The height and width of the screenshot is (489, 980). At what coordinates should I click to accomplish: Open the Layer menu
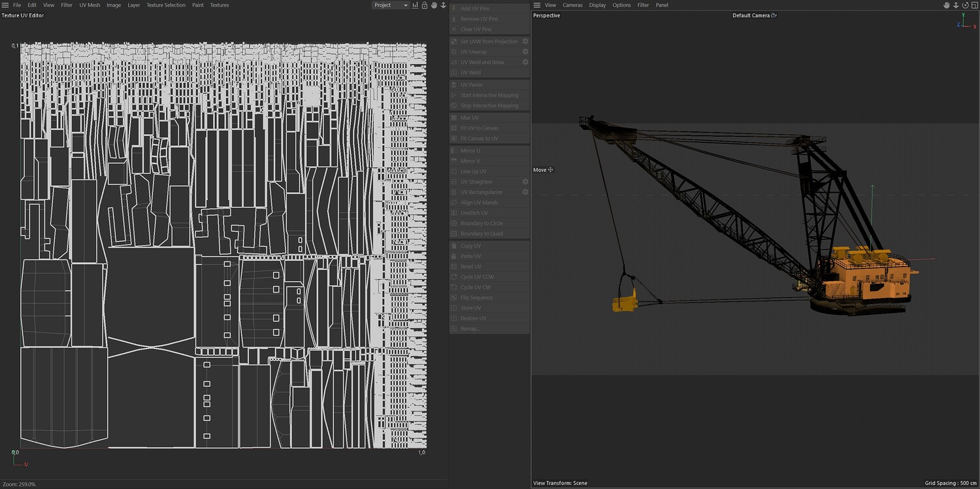[134, 5]
